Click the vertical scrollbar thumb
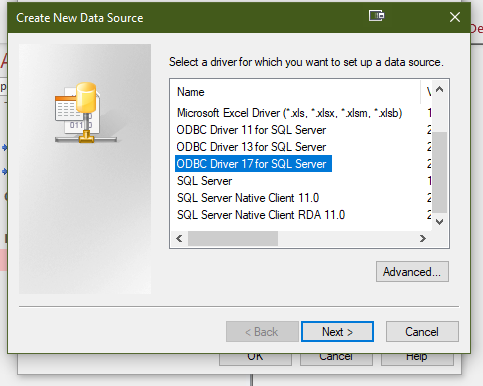 pos(440,172)
